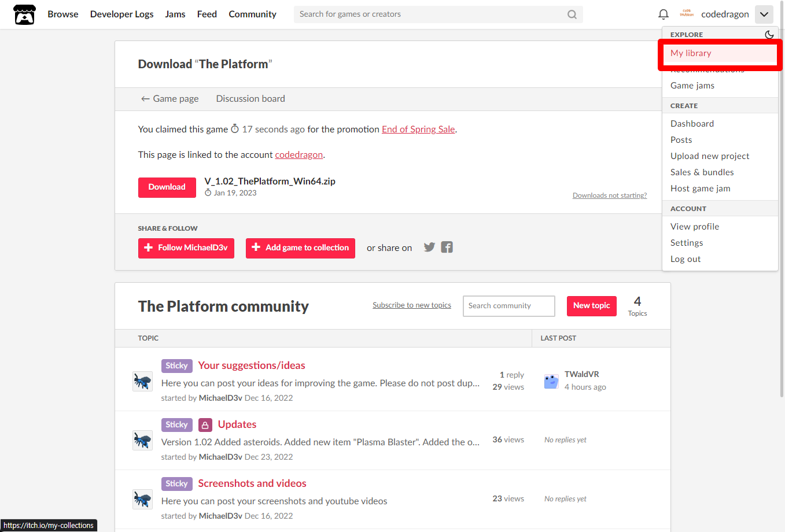Click the V_1.02_ThePlatform_Win64.zip file name
The height and width of the screenshot is (532, 785).
click(270, 182)
